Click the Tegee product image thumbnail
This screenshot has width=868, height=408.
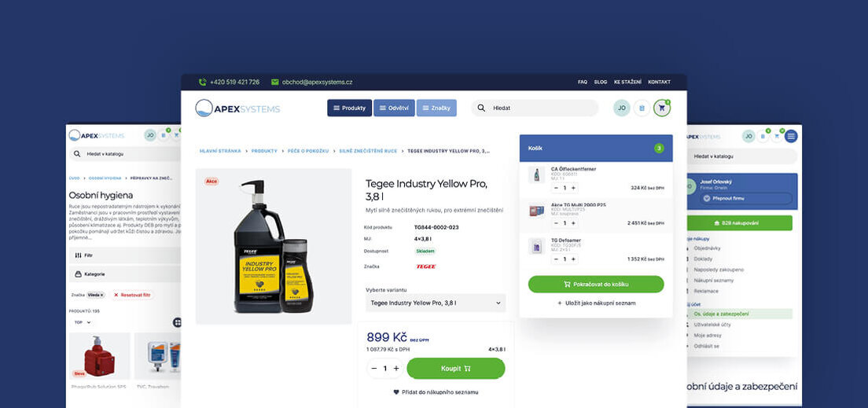point(273,245)
